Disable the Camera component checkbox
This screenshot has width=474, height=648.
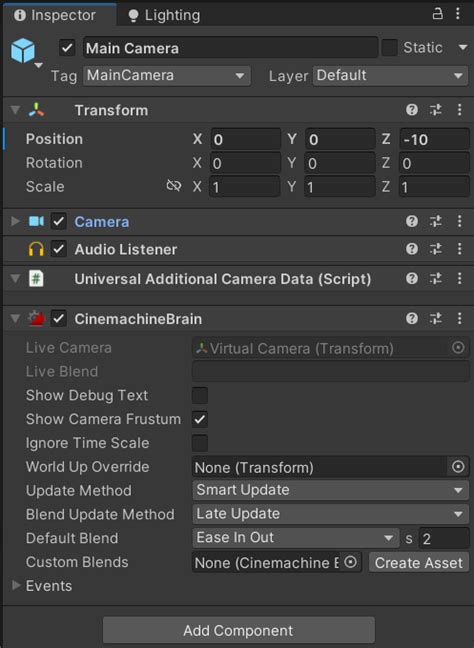[x=59, y=221]
